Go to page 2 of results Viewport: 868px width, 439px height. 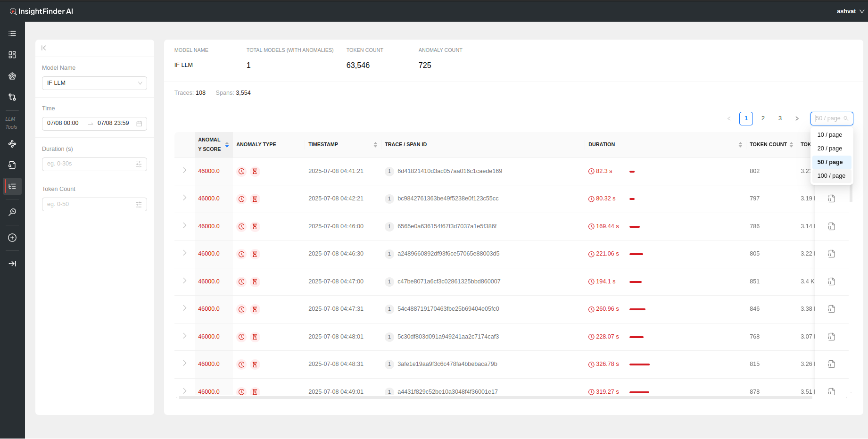pyautogui.click(x=763, y=118)
